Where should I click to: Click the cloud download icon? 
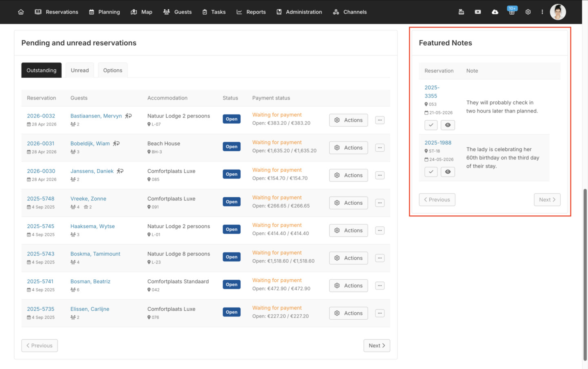[x=495, y=12]
